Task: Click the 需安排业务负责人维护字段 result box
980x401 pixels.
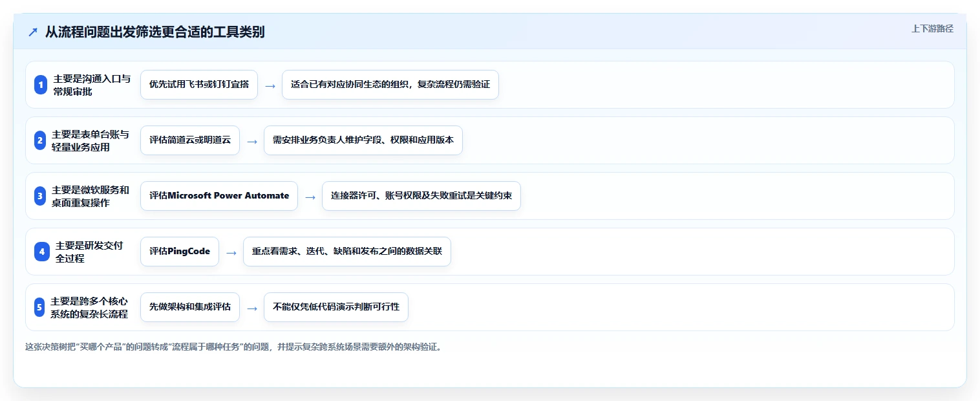Action: [363, 140]
